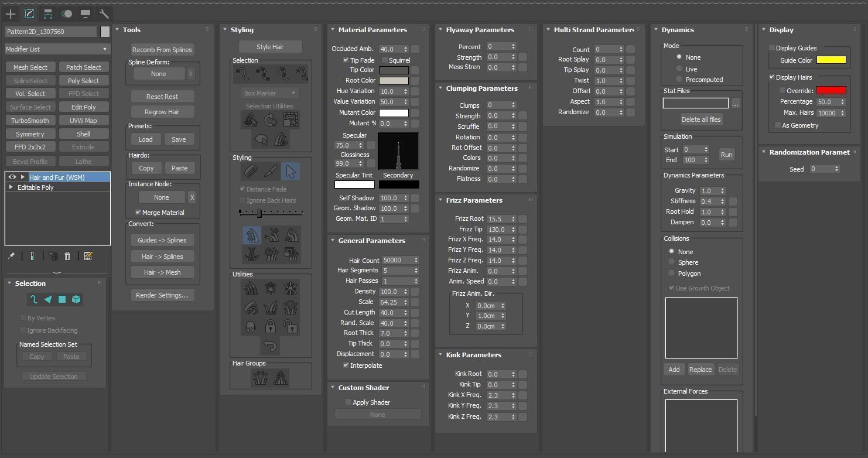Image resolution: width=868 pixels, height=458 pixels.
Task: Select Polygon sub-object square icon
Action: pos(62,299)
